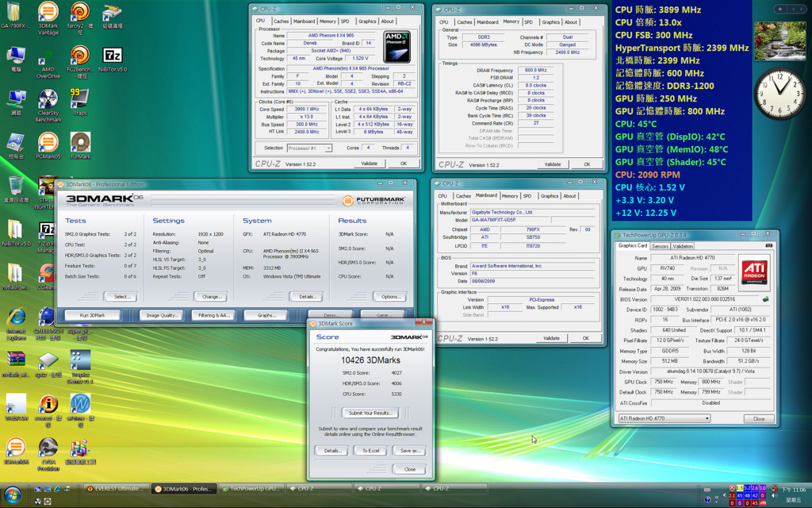Click the analog clock sidebar gadget

(779, 94)
